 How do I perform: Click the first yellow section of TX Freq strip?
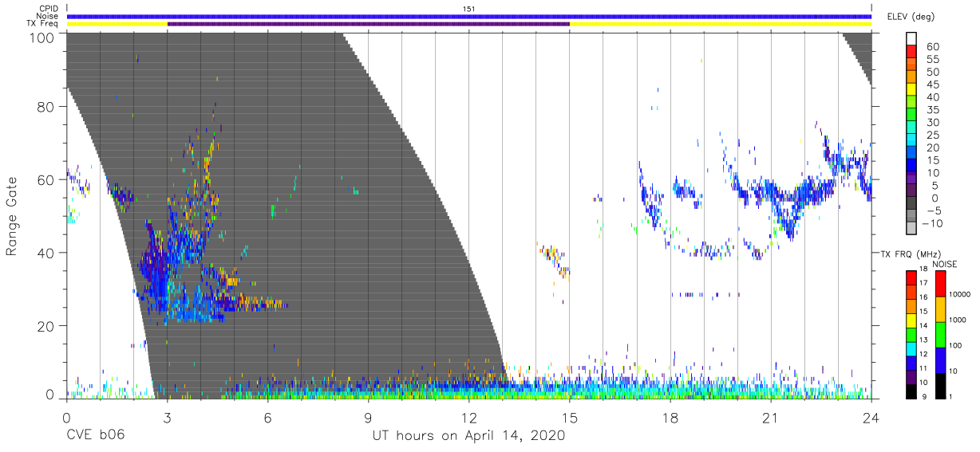(x=117, y=24)
